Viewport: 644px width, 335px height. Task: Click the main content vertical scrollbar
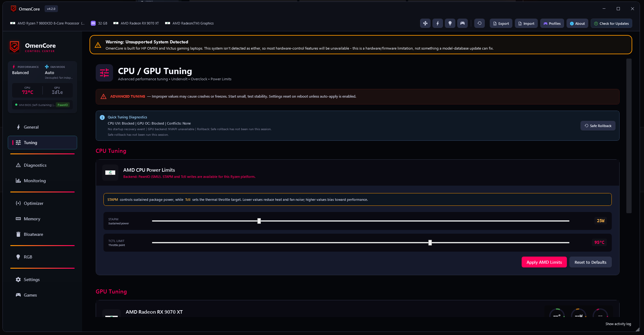point(629,136)
